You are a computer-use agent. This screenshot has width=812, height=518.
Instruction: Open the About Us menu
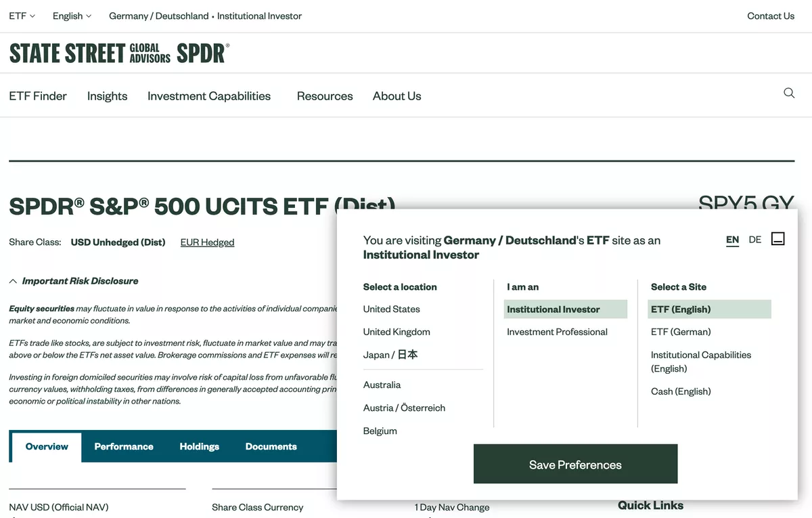click(397, 96)
